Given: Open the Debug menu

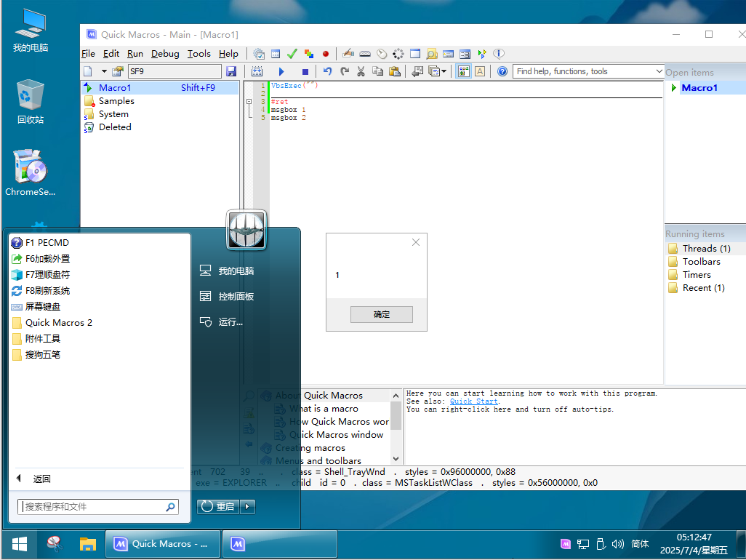Looking at the screenshot, I should (x=165, y=54).
